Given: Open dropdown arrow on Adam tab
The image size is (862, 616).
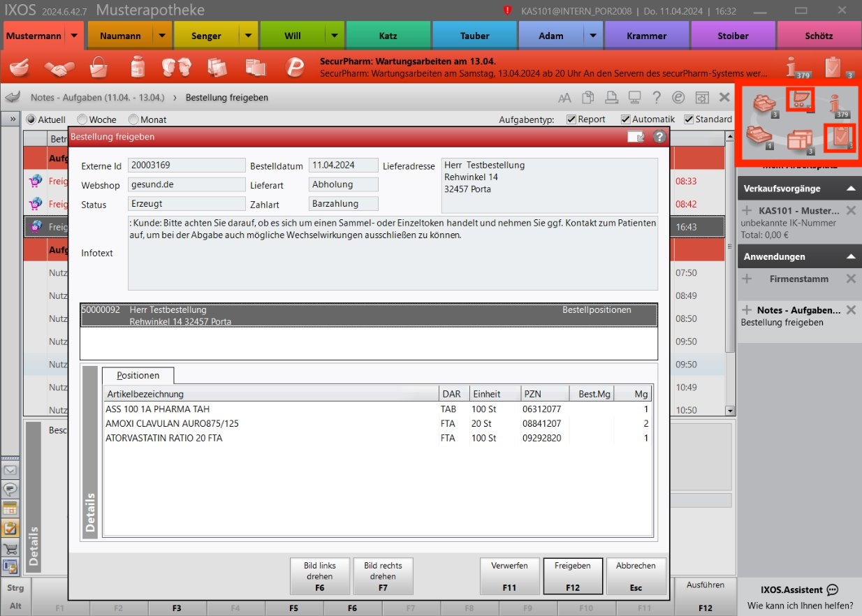Looking at the screenshot, I should tap(594, 36).
